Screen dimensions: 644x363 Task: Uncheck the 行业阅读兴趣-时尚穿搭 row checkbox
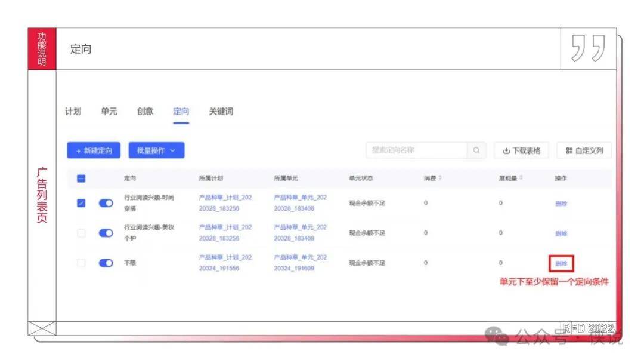[81, 203]
